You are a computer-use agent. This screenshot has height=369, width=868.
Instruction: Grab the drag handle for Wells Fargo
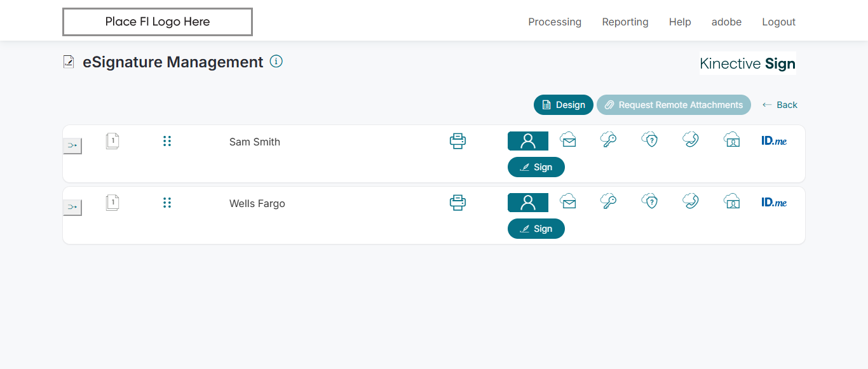pyautogui.click(x=167, y=203)
